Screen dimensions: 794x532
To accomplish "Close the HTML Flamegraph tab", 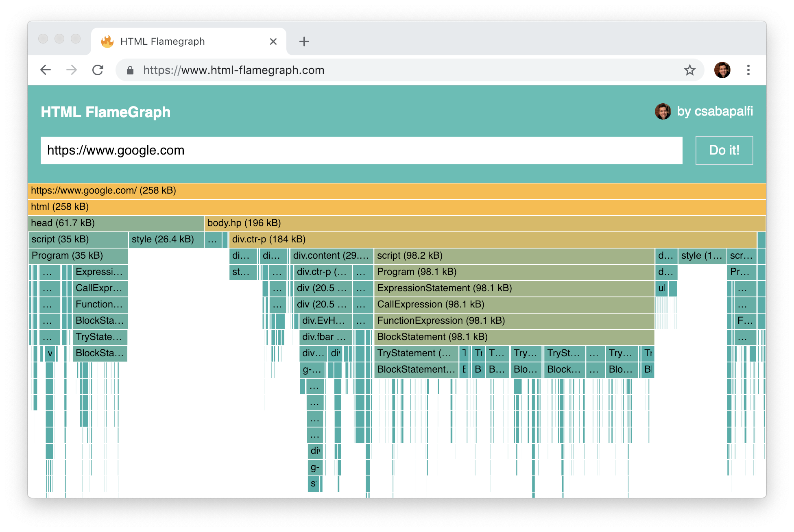I will coord(273,41).
